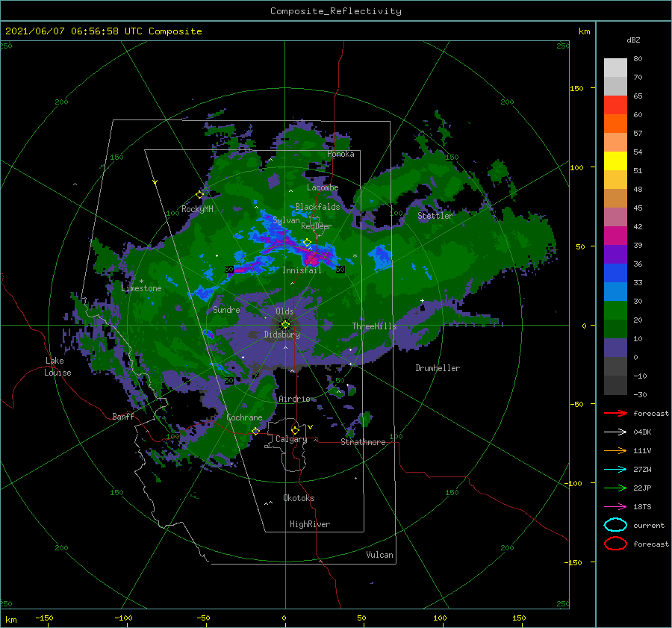672x628 pixels.
Task: Click the Innisfail town label
Action: 302,270
